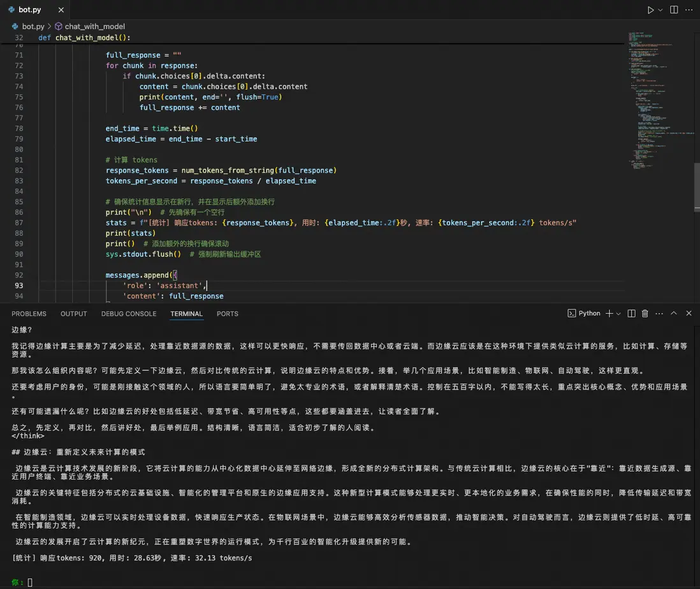Screen dimensions: 700x589
Task: Click bot.py in the breadcrumb path
Action: point(33,26)
